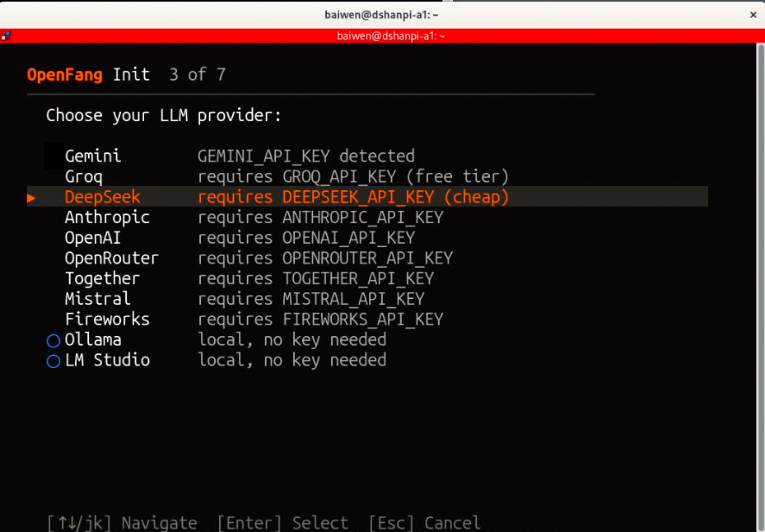The height and width of the screenshot is (532, 765).
Task: Close the terminal window
Action: [753, 15]
